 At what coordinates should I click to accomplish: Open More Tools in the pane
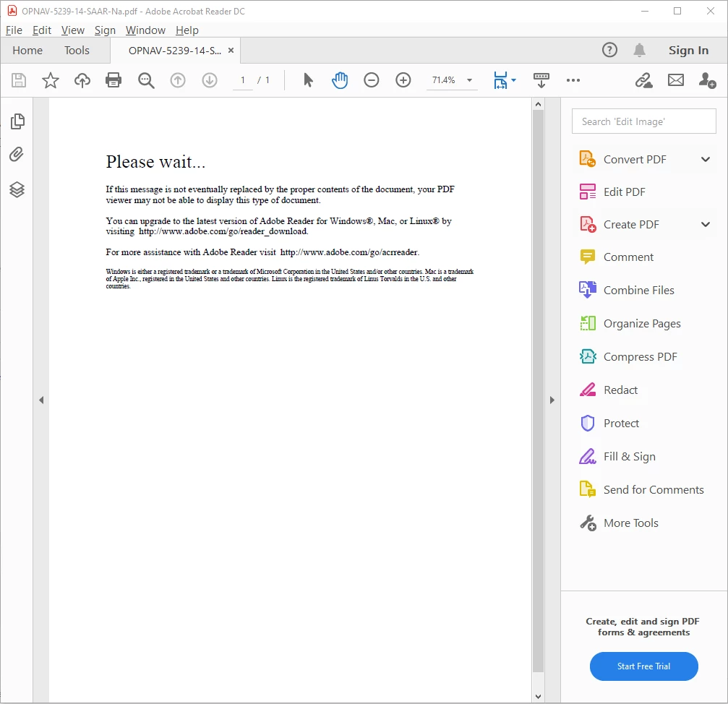(619, 523)
